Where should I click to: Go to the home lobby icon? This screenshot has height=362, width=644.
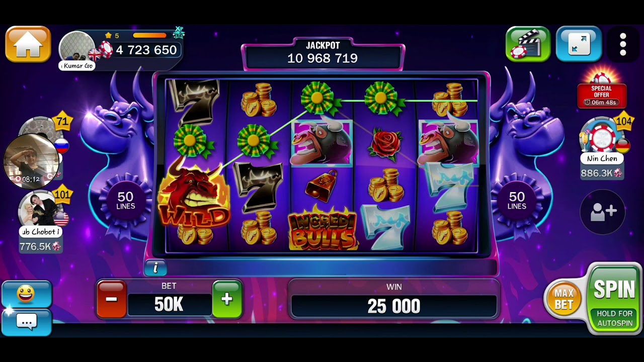[28, 45]
